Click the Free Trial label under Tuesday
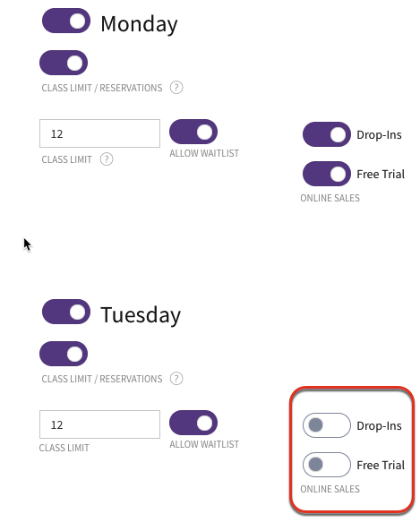 [381, 465]
